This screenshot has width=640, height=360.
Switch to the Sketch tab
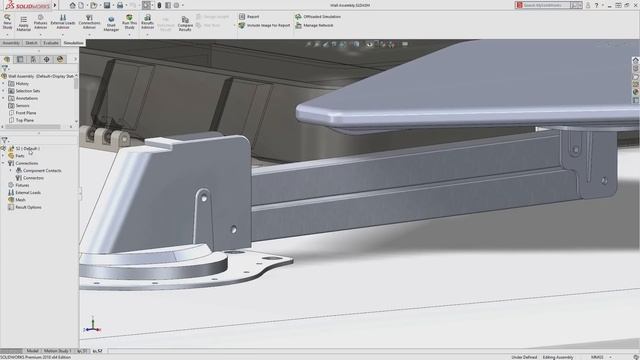(31, 43)
